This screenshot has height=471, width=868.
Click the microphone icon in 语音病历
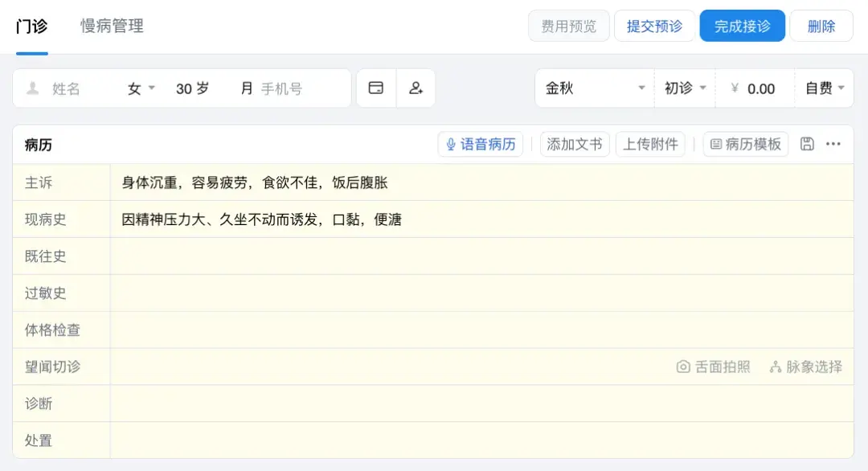point(451,145)
